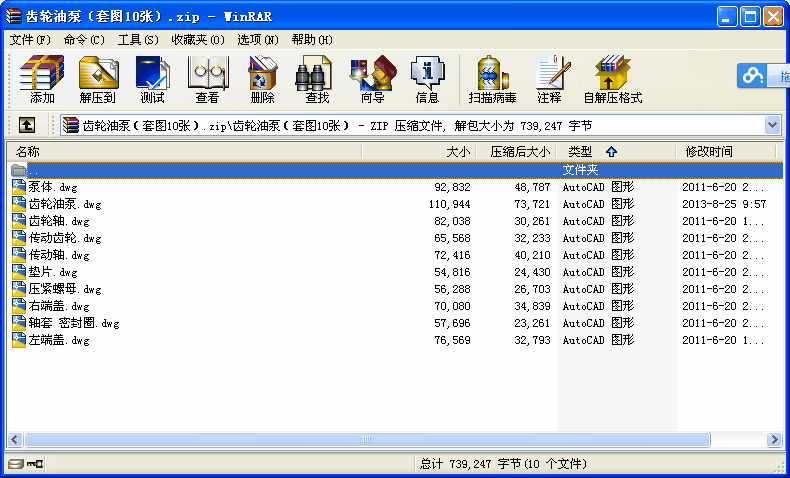Viewport: 790px width, 478px height.
Task: Click the horizontal scrollbar thumb
Action: tap(367, 440)
